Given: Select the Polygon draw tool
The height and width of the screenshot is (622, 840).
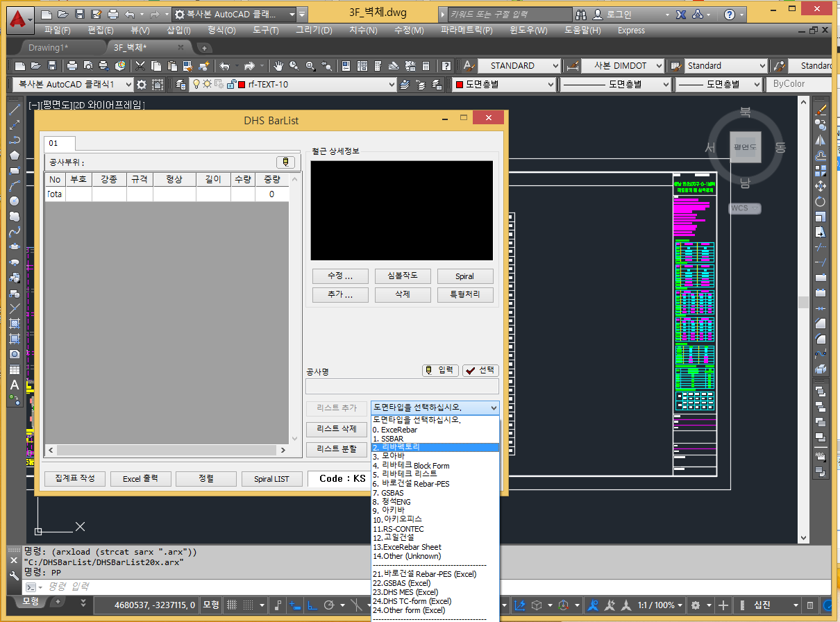Looking at the screenshot, I should [15, 155].
